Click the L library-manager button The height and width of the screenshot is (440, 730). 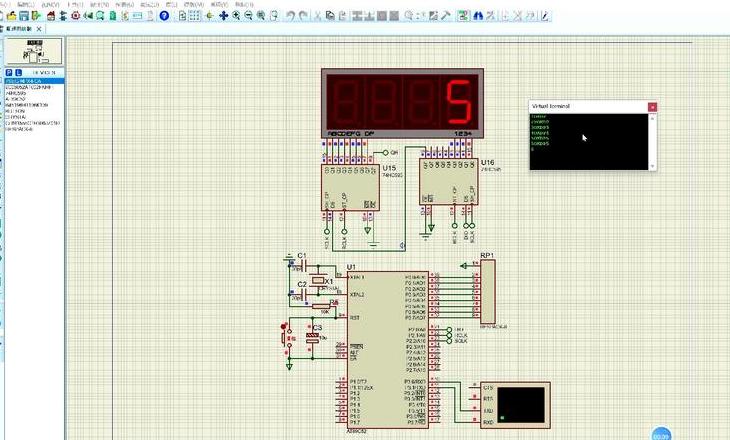(18, 73)
